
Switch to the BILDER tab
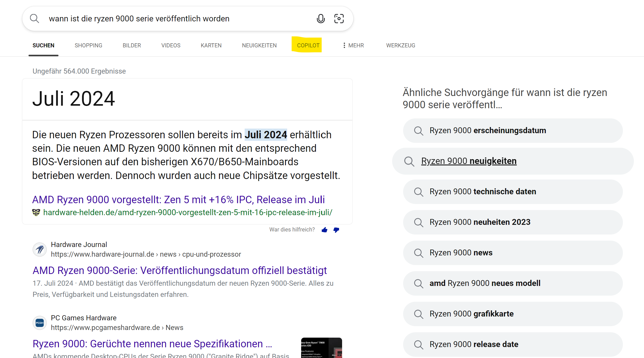pyautogui.click(x=132, y=45)
